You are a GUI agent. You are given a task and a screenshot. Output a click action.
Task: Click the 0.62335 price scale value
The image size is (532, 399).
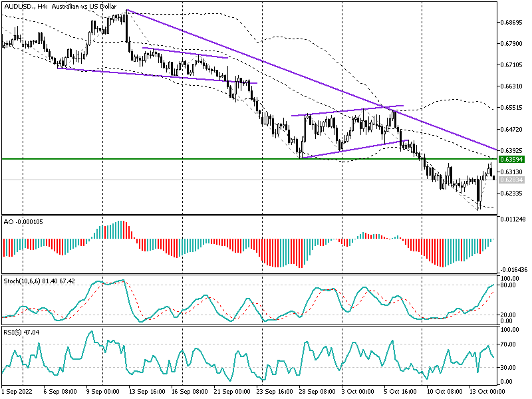(x=513, y=193)
